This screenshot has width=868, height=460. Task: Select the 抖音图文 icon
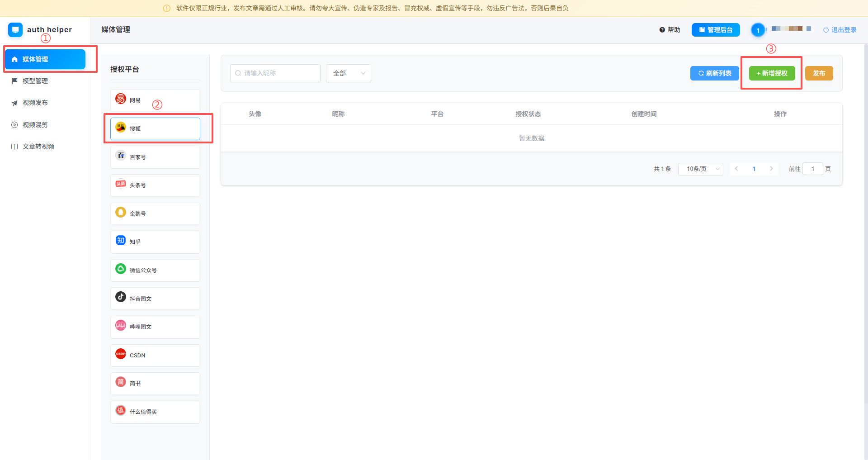click(121, 297)
